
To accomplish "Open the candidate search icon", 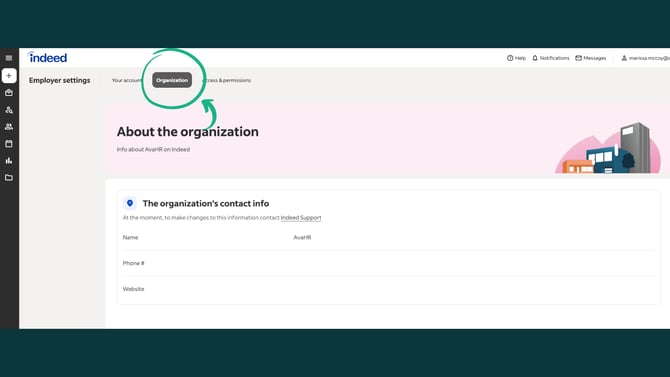I will tap(9, 109).
